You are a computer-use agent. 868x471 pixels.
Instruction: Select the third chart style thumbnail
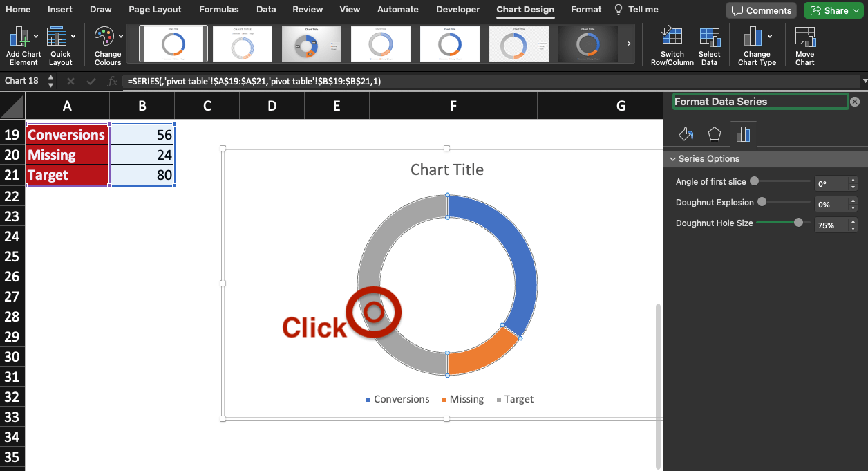tap(312, 43)
